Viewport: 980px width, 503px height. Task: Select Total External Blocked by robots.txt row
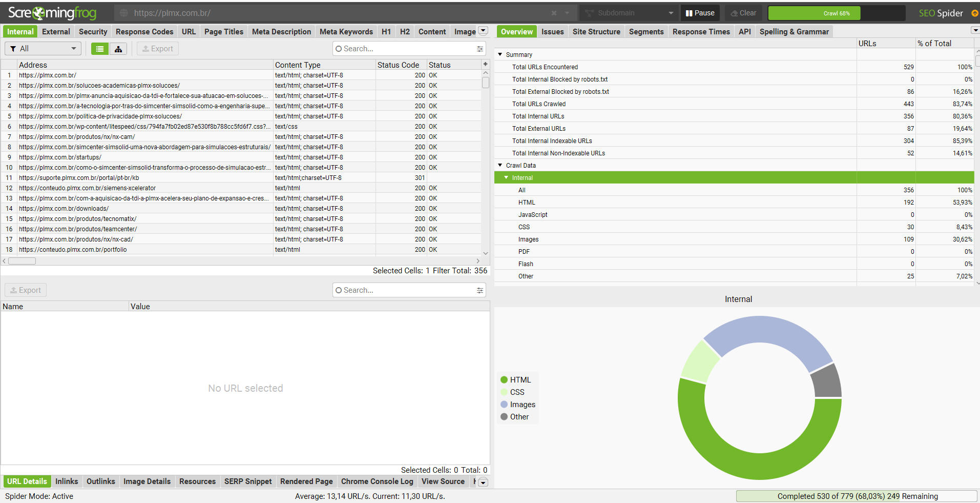[x=734, y=91]
